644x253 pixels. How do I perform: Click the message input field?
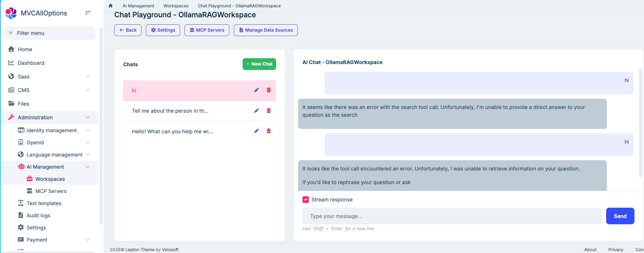pos(452,216)
